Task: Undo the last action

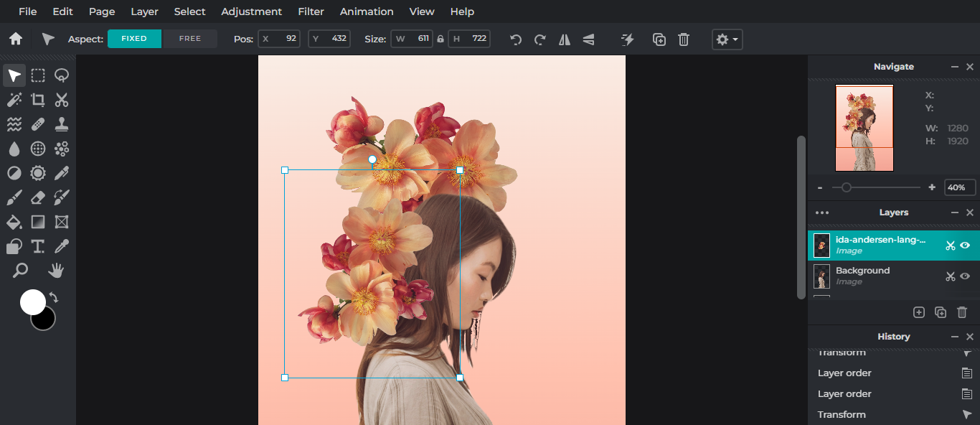Action: (x=515, y=39)
